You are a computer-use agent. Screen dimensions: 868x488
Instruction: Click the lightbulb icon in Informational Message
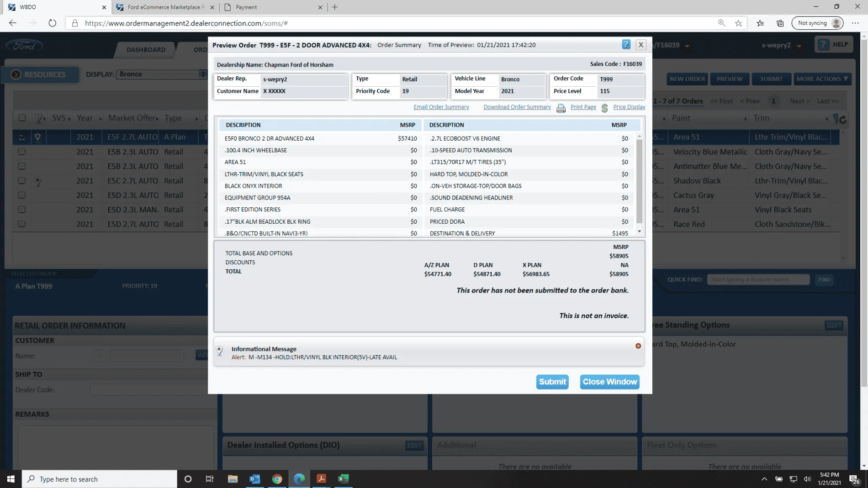[x=220, y=351]
